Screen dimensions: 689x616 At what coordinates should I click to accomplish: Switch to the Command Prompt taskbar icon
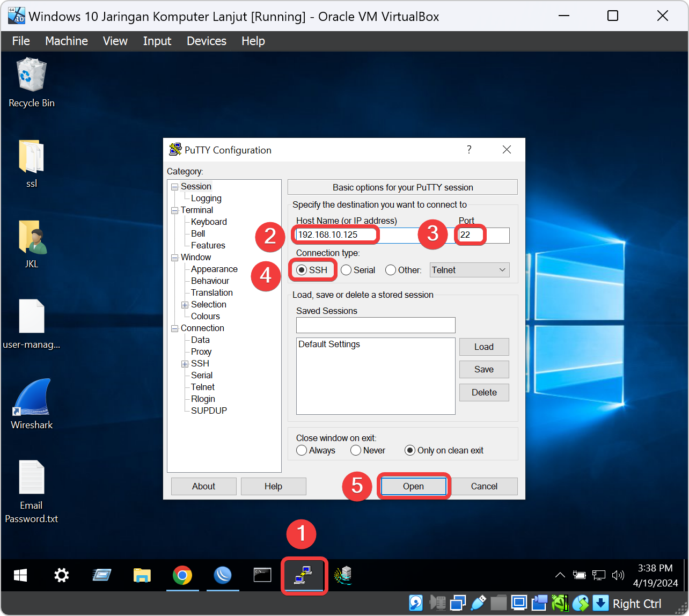[x=263, y=575]
